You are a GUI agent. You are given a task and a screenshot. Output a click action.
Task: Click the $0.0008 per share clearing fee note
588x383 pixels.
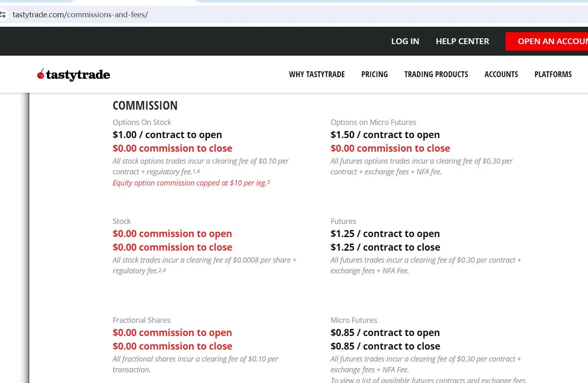(205, 266)
